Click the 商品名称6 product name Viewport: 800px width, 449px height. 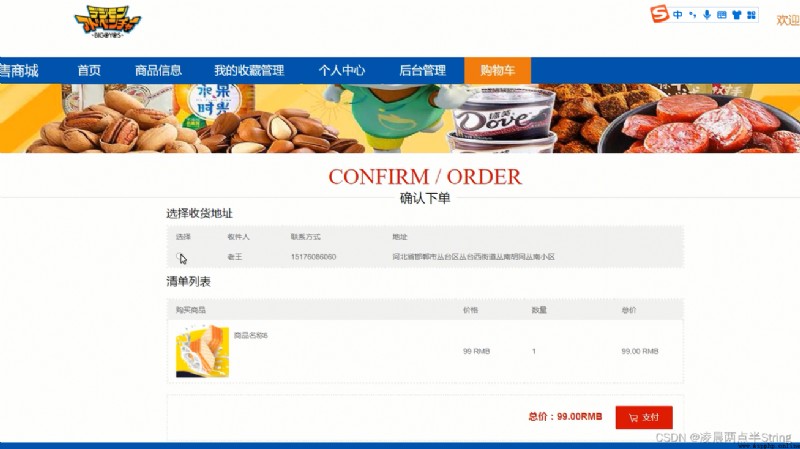click(251, 335)
